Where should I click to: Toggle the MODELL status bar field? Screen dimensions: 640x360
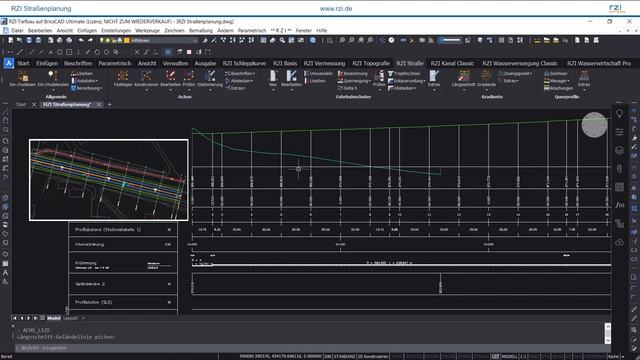(x=509, y=356)
